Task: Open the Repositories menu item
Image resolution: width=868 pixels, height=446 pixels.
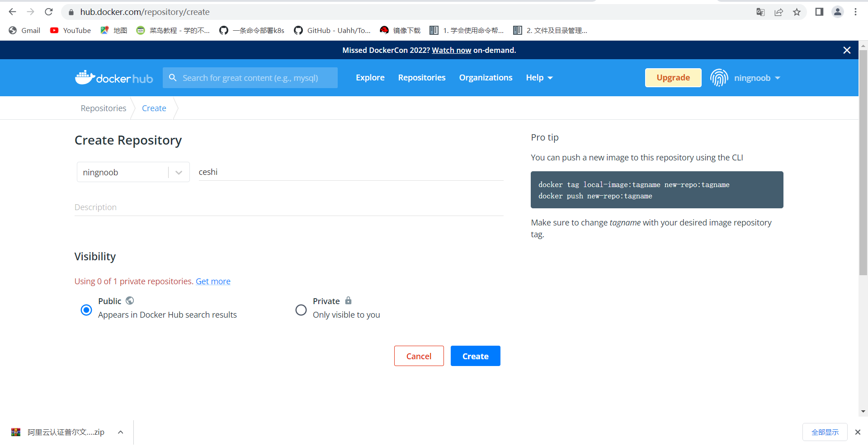Action: coord(422,78)
